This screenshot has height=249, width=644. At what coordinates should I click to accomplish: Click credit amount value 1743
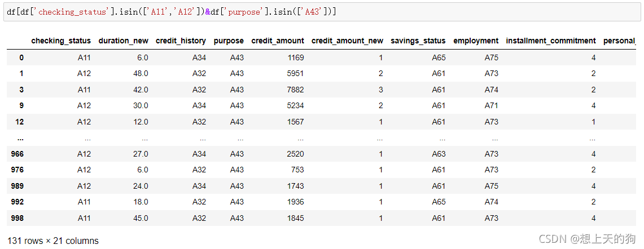(296, 186)
